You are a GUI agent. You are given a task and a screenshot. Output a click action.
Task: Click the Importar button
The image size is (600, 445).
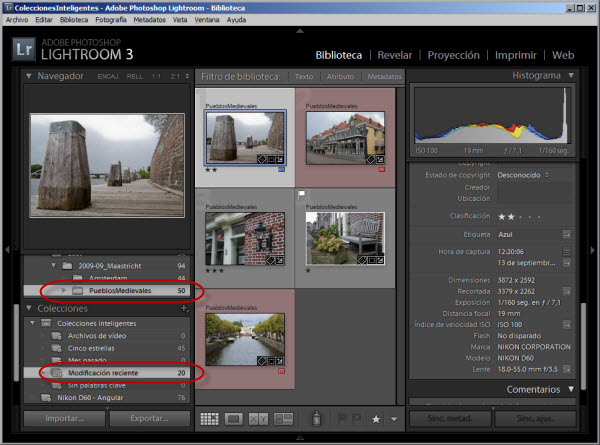[x=64, y=418]
